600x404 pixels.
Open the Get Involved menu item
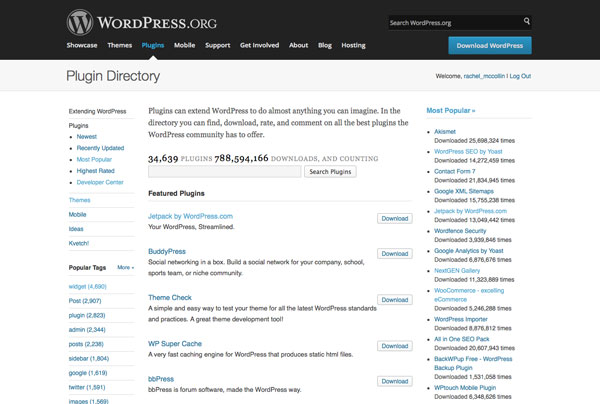(259, 45)
